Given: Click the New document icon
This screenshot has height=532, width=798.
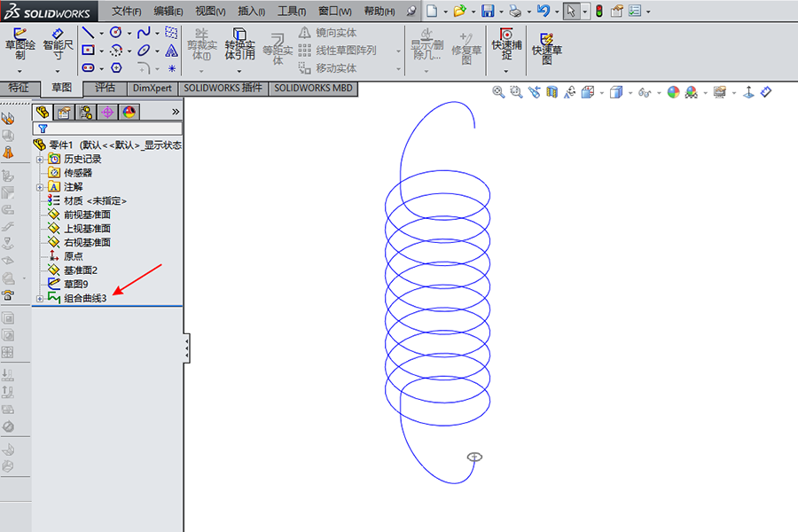Looking at the screenshot, I should pos(432,11).
